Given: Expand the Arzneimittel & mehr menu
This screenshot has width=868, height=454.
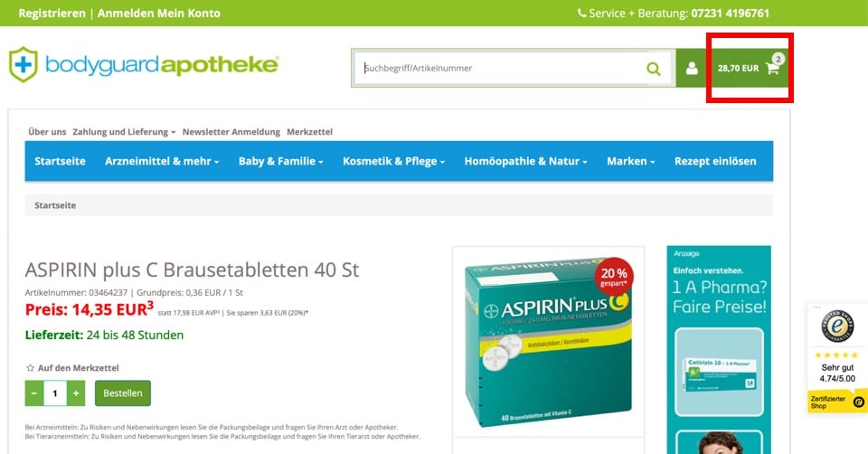Looking at the screenshot, I should [x=162, y=161].
